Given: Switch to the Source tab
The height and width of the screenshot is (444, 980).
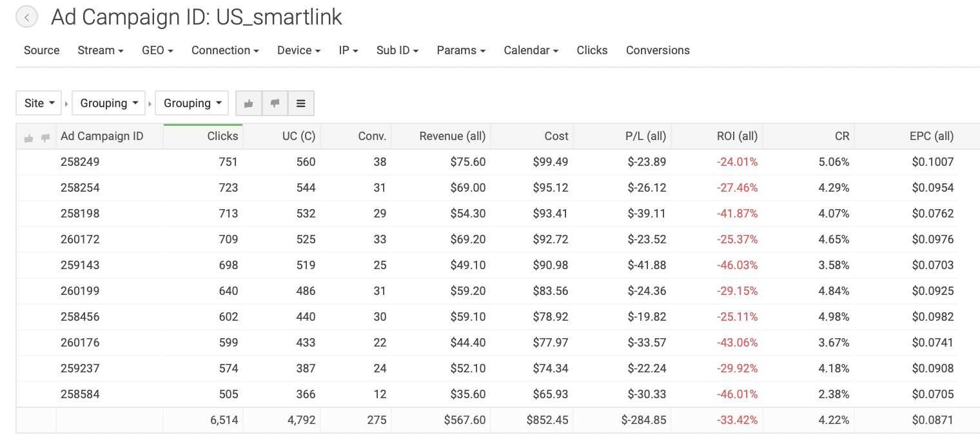Looking at the screenshot, I should (42, 50).
